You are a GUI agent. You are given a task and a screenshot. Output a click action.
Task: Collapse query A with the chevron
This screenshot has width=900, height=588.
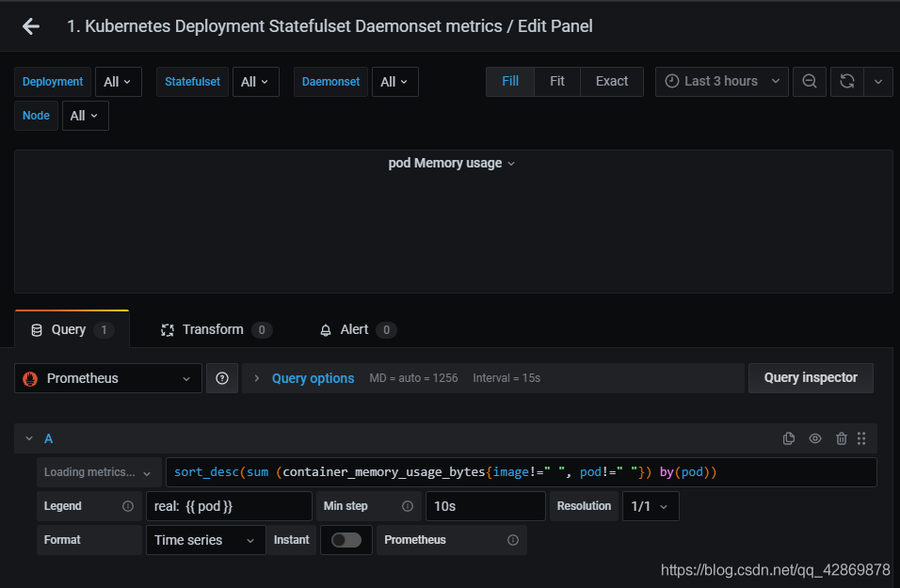pos(28,438)
